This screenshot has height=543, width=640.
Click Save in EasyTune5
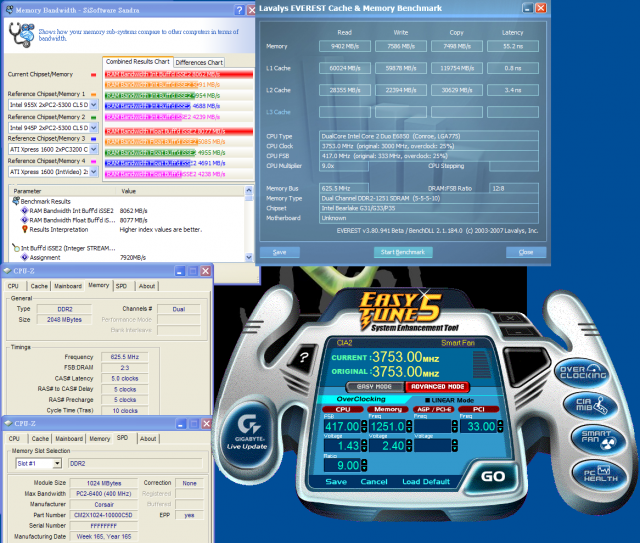(336, 482)
